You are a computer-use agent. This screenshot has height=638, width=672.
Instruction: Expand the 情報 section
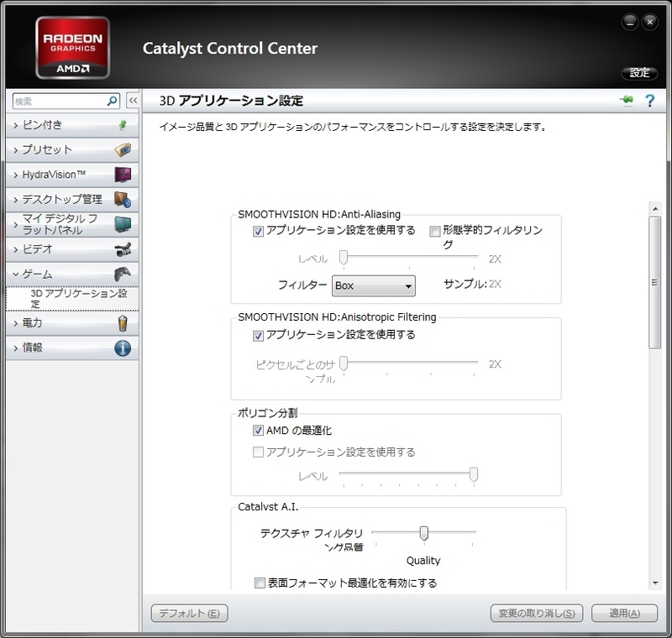72,348
